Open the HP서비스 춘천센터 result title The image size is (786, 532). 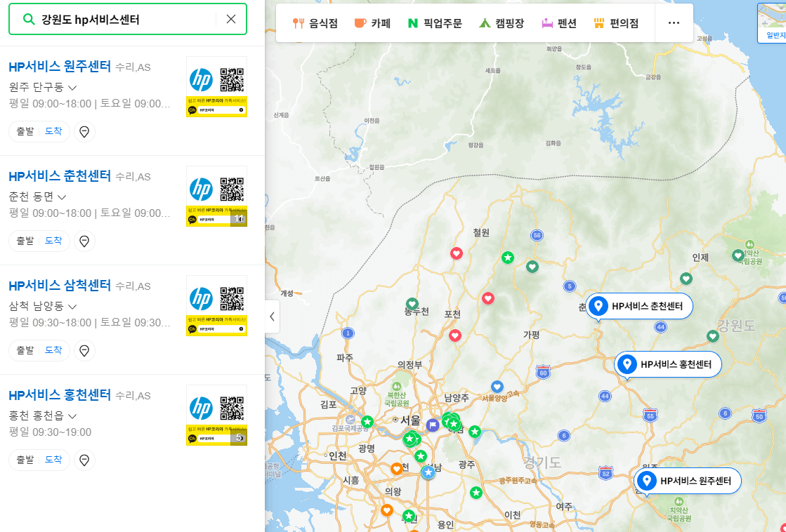(60, 176)
